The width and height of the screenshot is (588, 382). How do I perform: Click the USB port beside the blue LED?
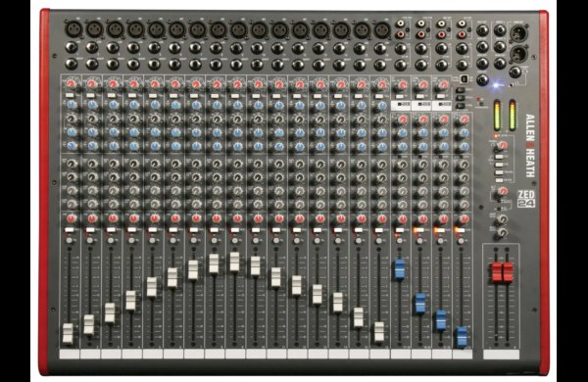point(465,78)
